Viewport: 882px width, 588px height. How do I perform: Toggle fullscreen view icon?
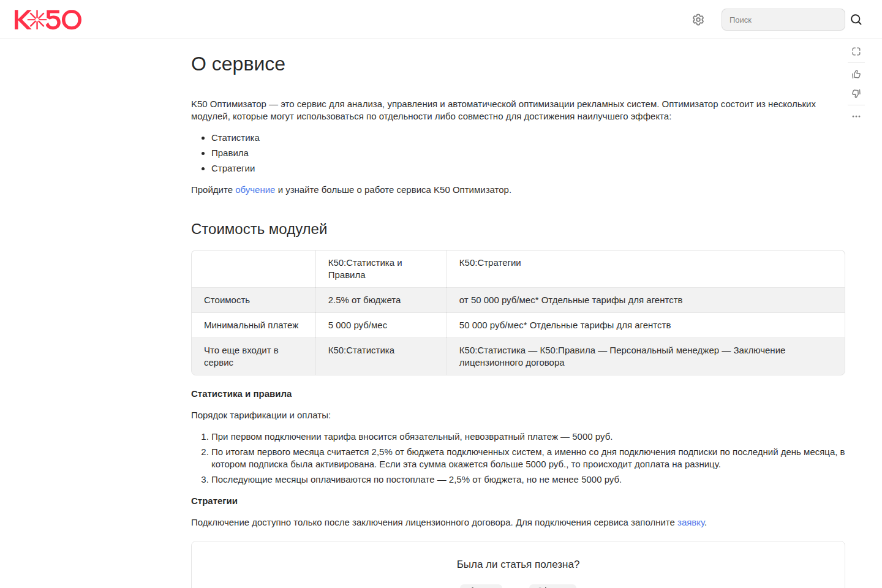[856, 51]
